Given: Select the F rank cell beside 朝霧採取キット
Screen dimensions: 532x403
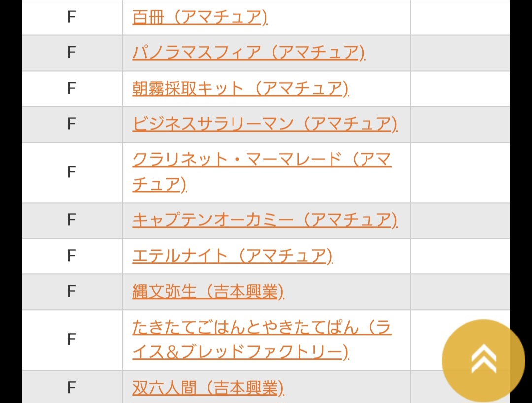Looking at the screenshot, I should 72,89.
